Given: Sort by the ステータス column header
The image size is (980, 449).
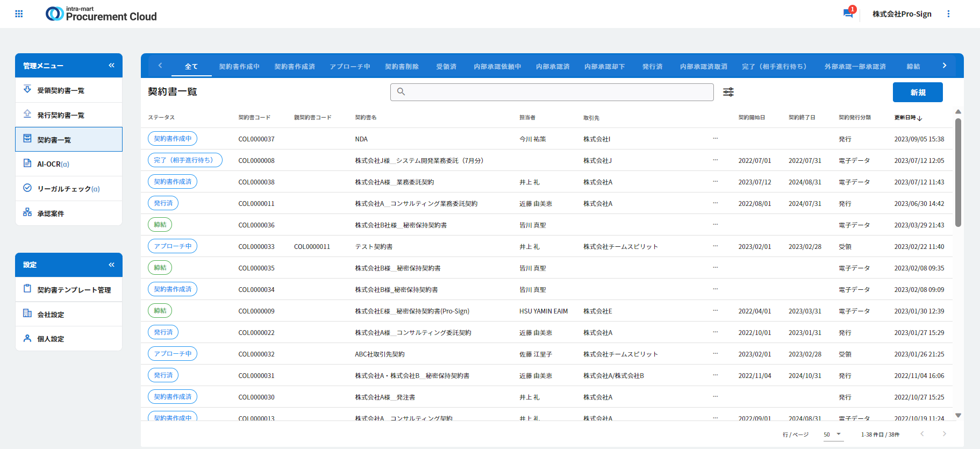Looking at the screenshot, I should click(161, 117).
